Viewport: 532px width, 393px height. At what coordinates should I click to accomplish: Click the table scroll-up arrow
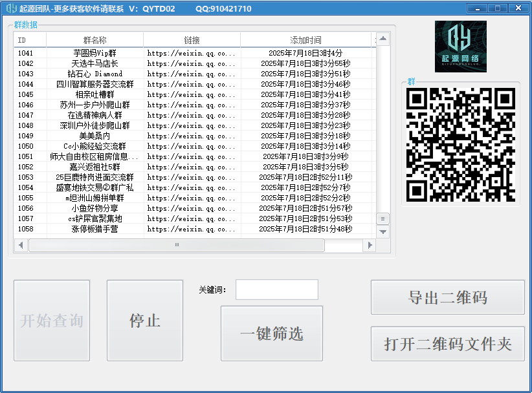coord(382,39)
